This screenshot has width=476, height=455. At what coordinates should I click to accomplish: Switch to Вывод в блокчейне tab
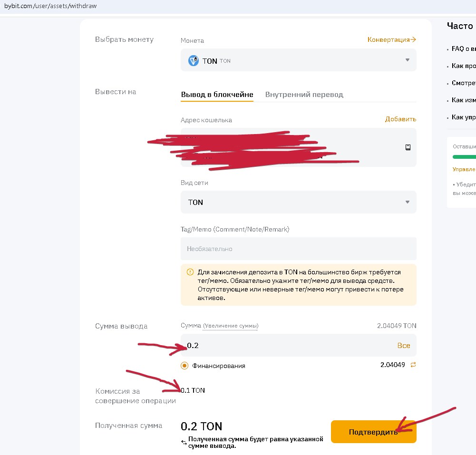[x=217, y=95]
